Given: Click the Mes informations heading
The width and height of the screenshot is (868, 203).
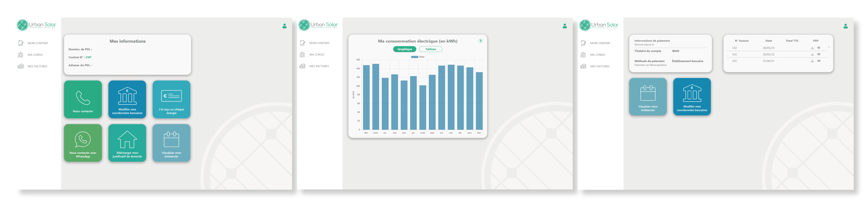Looking at the screenshot, I should (x=127, y=41).
